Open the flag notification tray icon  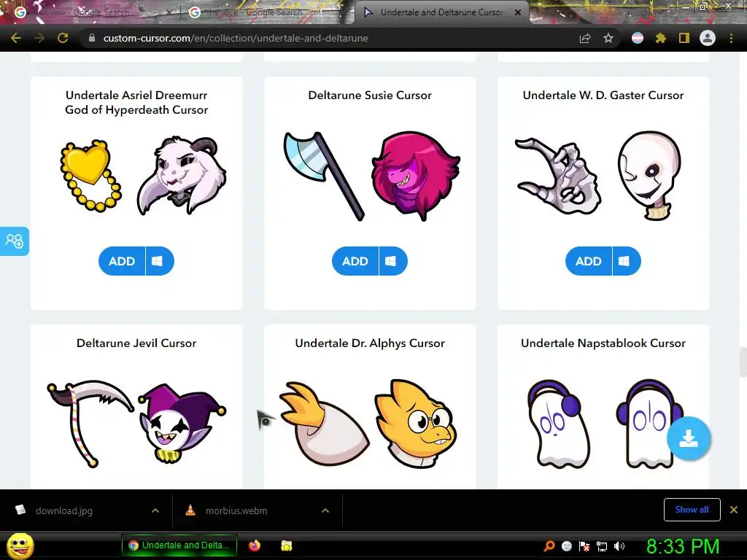(x=584, y=546)
